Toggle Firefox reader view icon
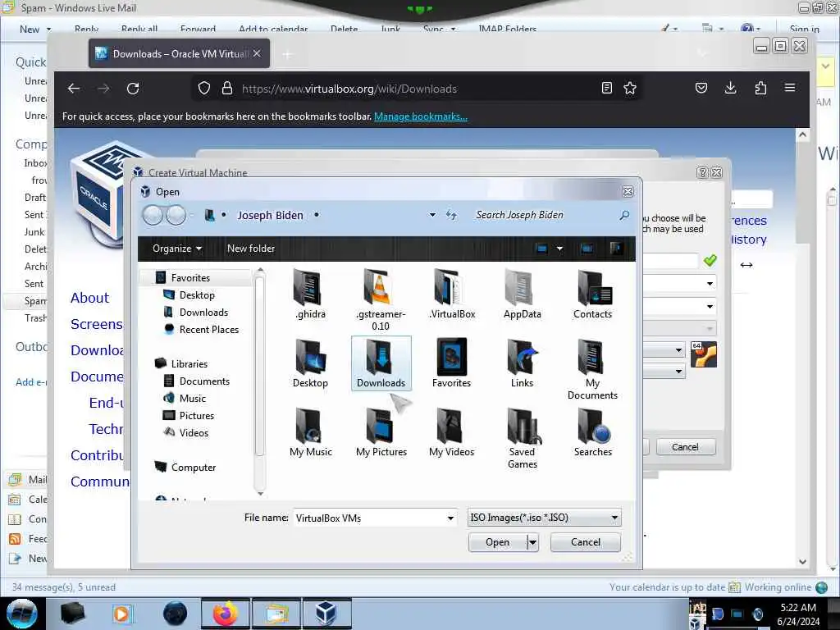Image resolution: width=840 pixels, height=630 pixels. (606, 88)
